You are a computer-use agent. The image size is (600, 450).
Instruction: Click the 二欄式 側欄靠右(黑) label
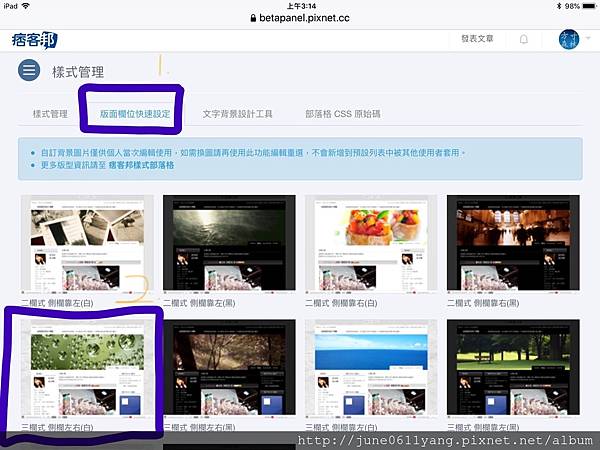(x=483, y=303)
